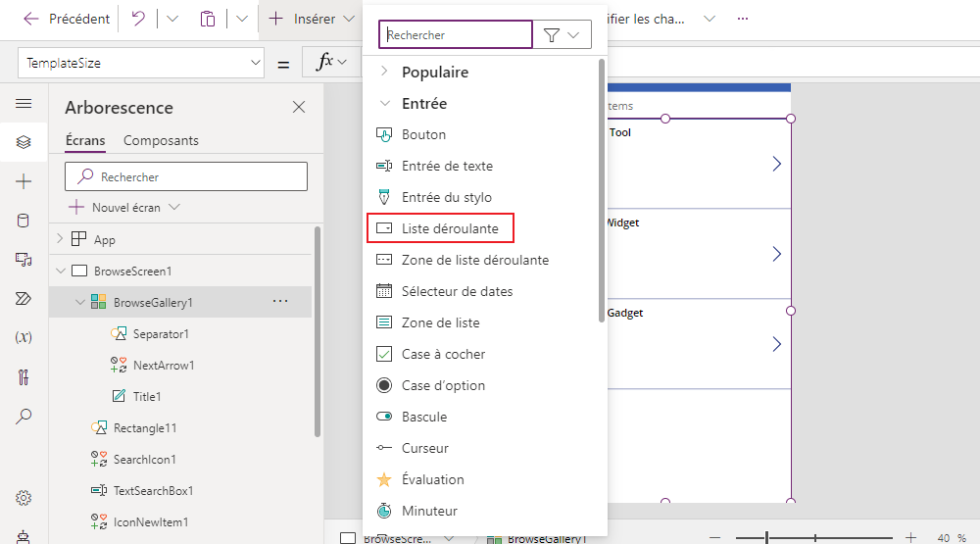Click the Insert plus icon in left rail

(24, 181)
